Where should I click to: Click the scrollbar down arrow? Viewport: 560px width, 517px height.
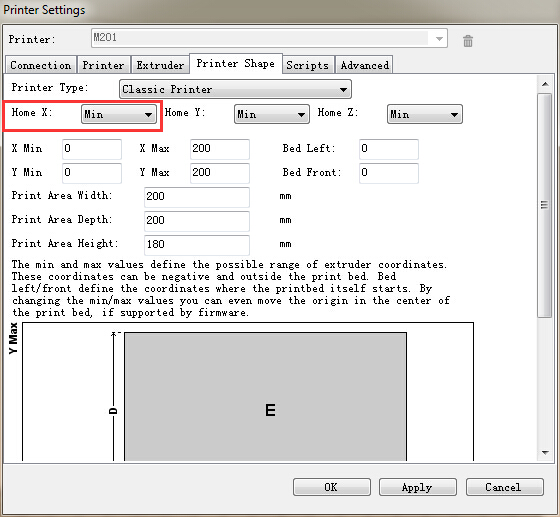(x=545, y=453)
